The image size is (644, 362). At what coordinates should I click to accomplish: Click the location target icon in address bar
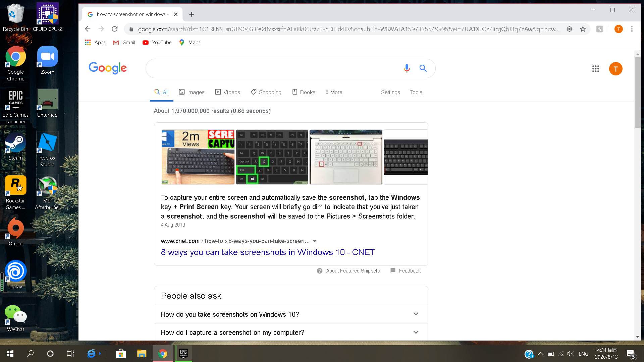click(x=569, y=29)
